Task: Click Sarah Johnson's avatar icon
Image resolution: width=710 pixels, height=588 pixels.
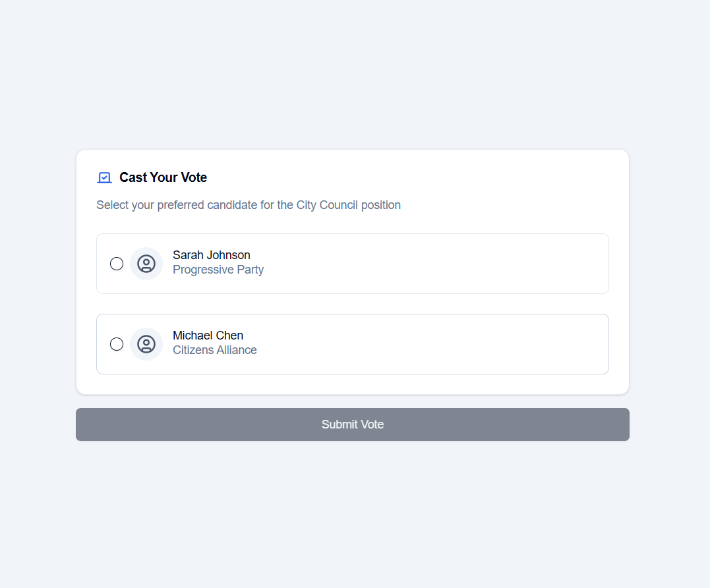Action: click(x=146, y=264)
